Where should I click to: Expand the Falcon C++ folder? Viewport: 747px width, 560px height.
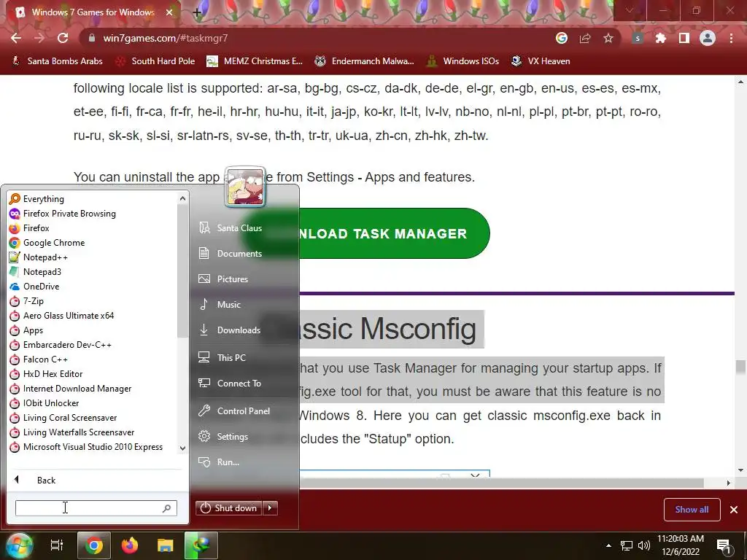tap(39, 359)
